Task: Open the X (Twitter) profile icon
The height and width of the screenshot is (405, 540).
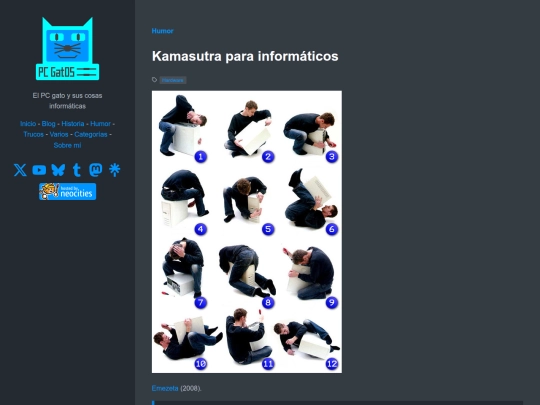Action: pyautogui.click(x=20, y=170)
